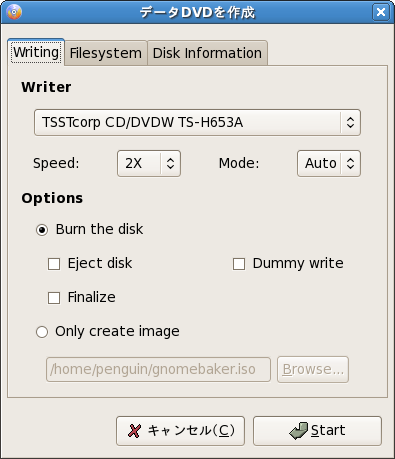
Task: Toggle the Dummy write checkbox
Action: click(239, 264)
